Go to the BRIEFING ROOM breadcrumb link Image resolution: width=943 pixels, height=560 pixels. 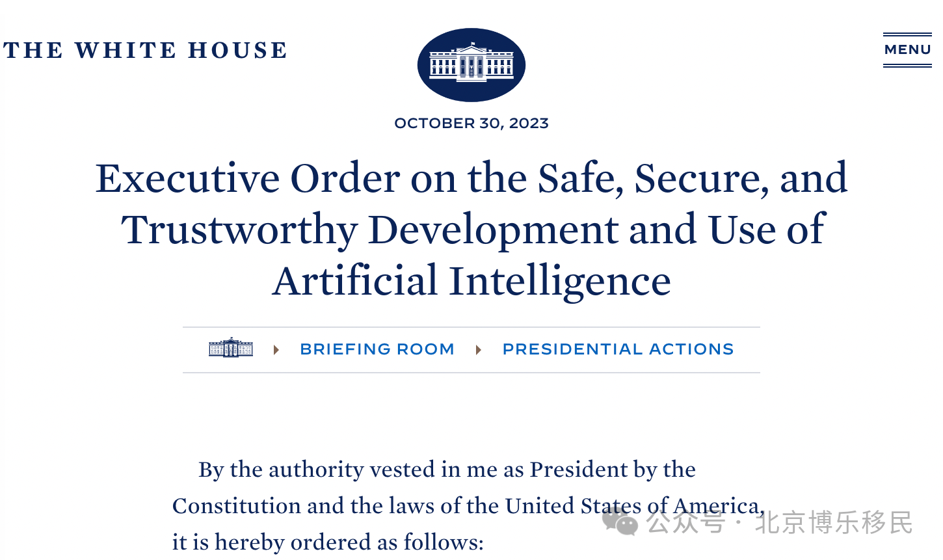click(377, 349)
